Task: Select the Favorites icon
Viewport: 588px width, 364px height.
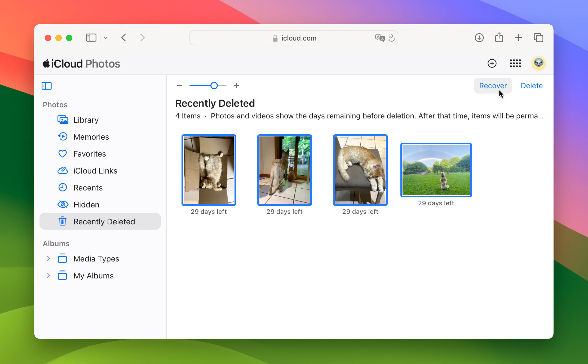Action: tap(63, 154)
